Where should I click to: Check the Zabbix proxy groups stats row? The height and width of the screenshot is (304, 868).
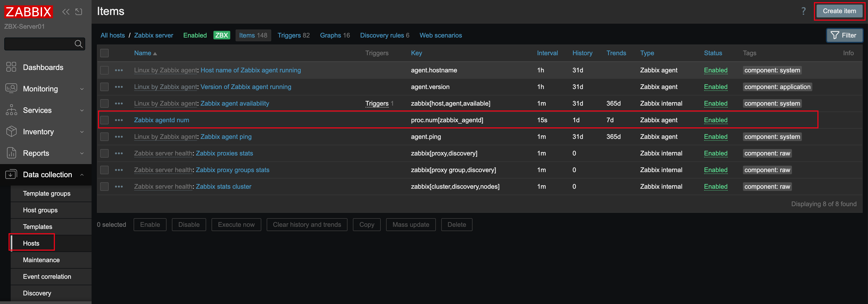[x=104, y=170]
